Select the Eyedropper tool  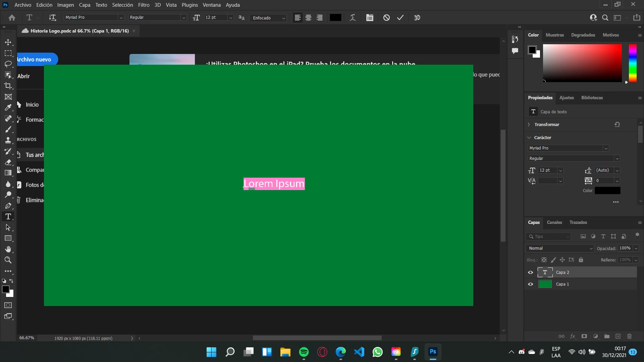click(x=8, y=108)
